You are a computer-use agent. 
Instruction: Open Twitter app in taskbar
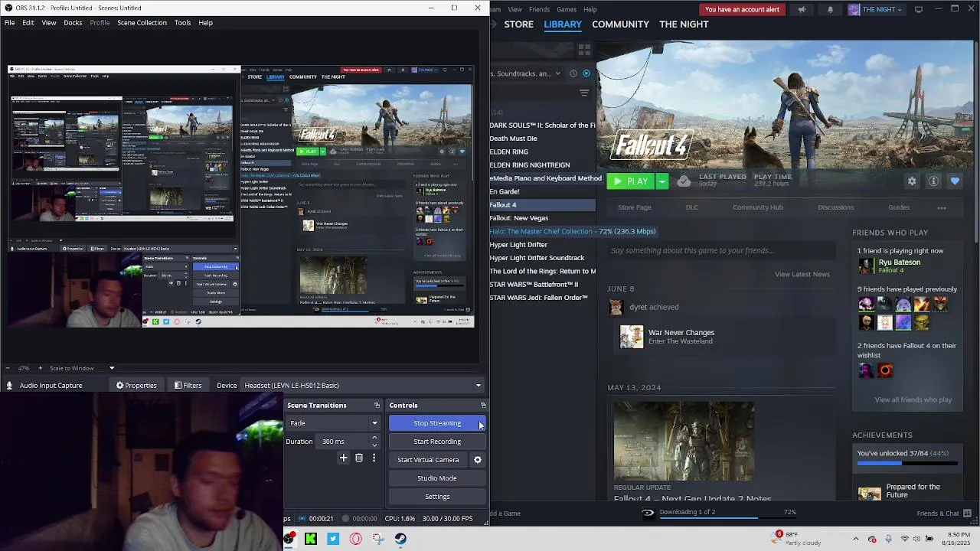(333, 539)
